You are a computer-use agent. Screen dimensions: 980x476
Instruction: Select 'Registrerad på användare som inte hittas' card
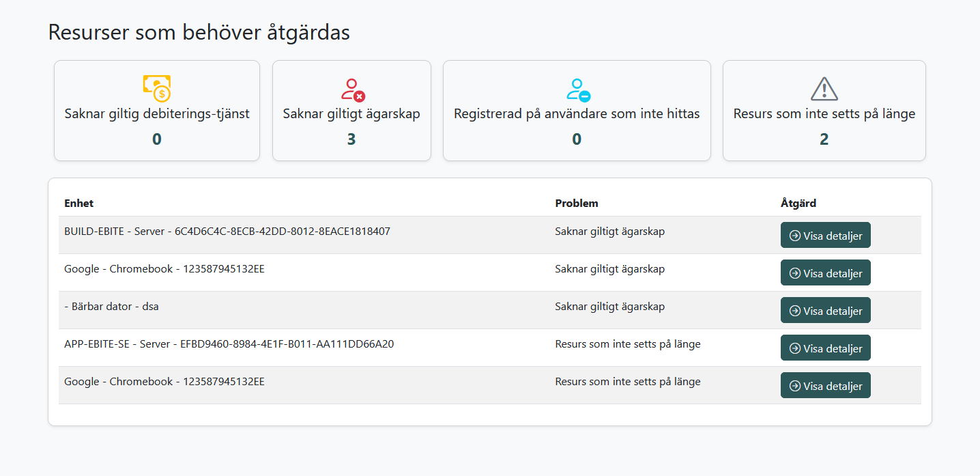tap(577, 111)
